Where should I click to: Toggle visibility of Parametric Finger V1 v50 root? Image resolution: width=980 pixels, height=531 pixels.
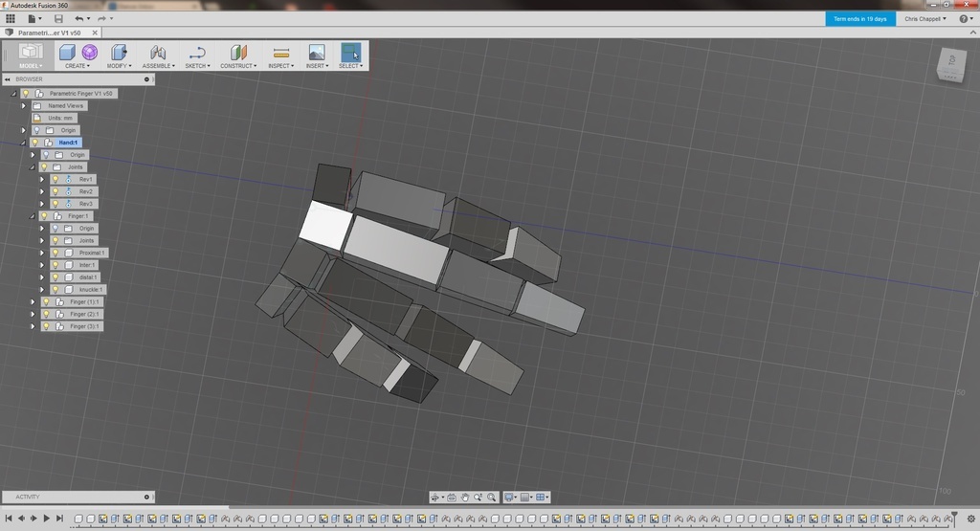pyautogui.click(x=26, y=93)
